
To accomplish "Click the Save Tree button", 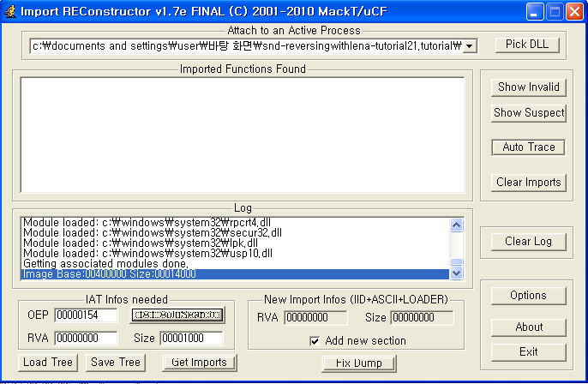I will tap(116, 363).
